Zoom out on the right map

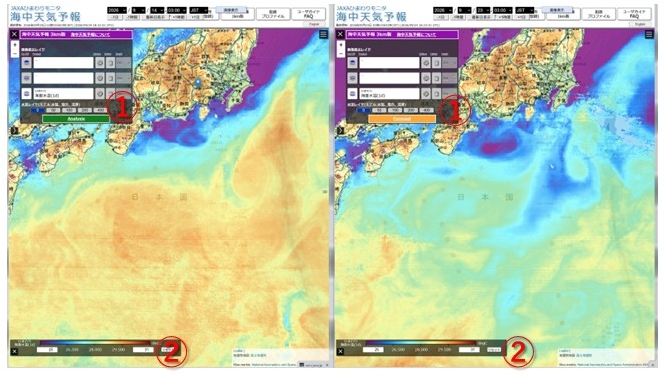point(341,54)
